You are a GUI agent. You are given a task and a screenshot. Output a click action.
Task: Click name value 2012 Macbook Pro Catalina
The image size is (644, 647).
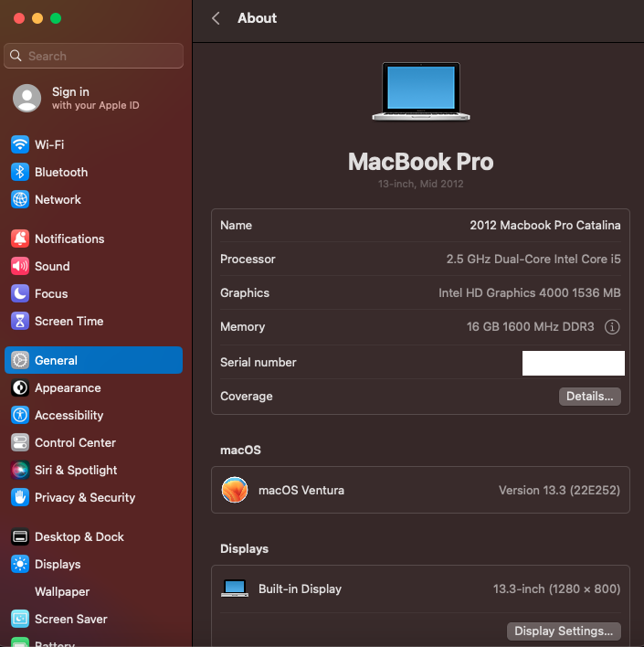[x=545, y=226]
